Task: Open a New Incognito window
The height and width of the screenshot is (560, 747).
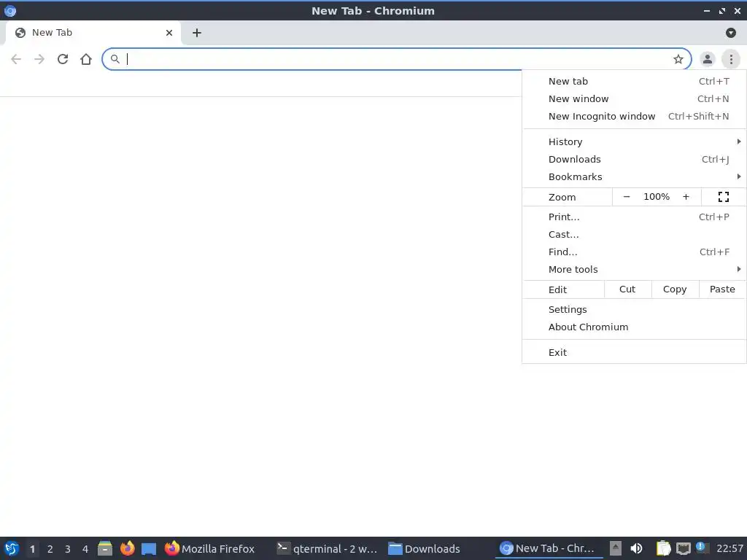Action: (x=634, y=117)
